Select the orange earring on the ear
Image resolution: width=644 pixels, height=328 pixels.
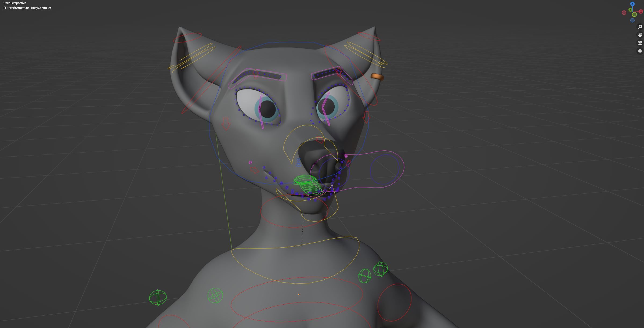[377, 77]
